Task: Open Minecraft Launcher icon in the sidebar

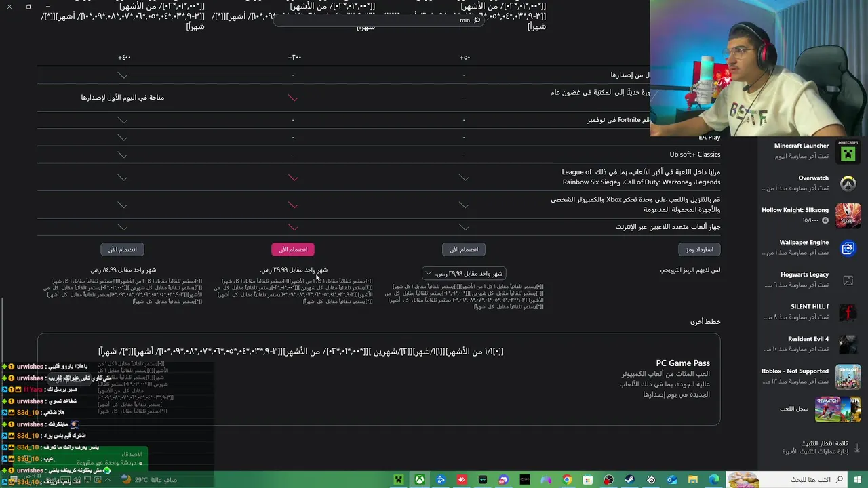Action: [848, 152]
